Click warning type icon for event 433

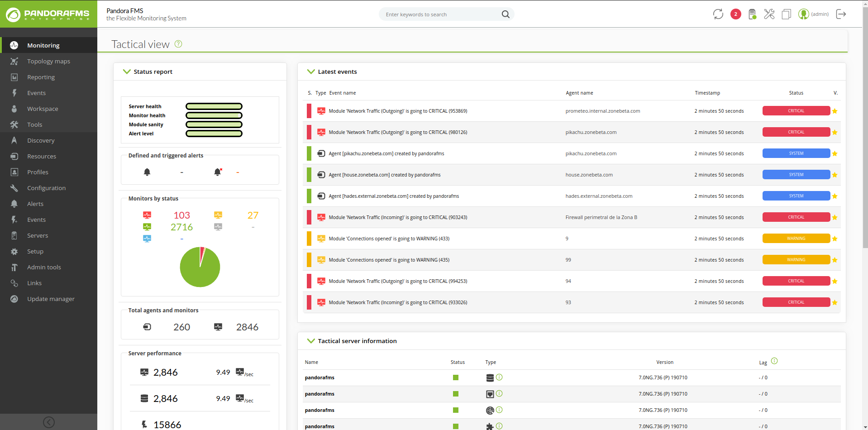321,239
